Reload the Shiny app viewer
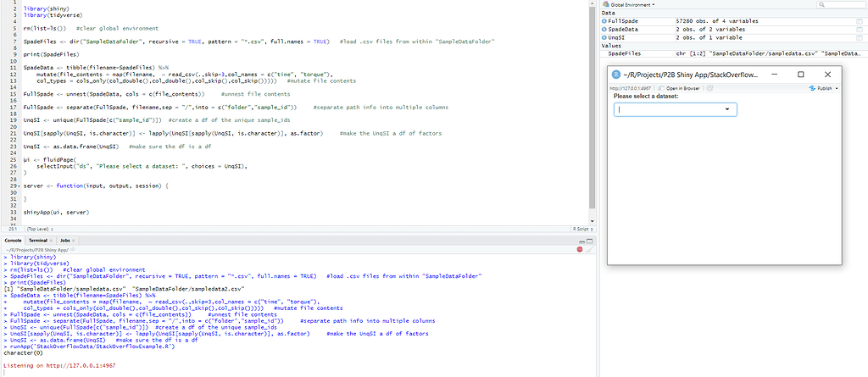 point(711,88)
